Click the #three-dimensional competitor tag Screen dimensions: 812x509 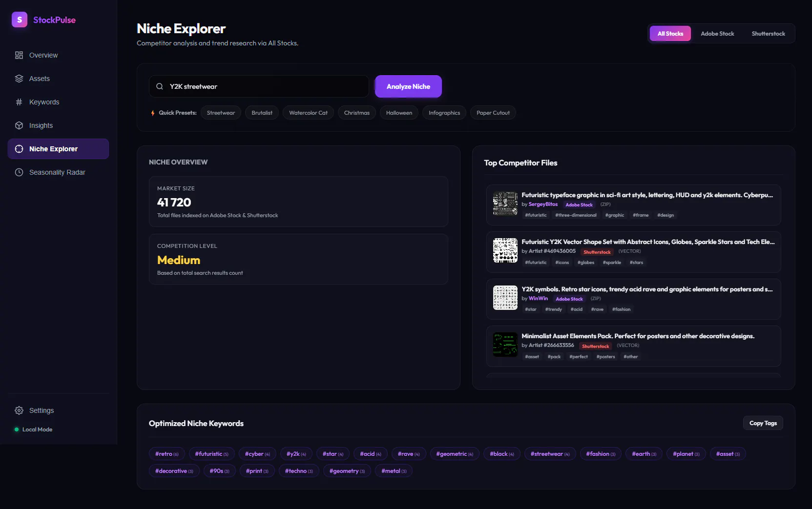pyautogui.click(x=576, y=215)
